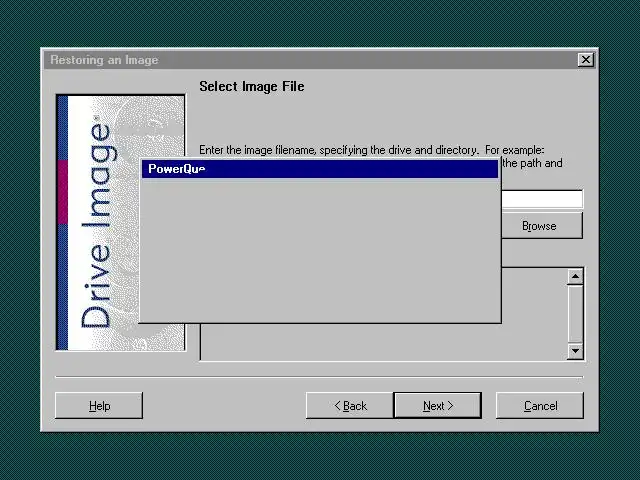640x480 pixels.
Task: Open the Browse file dialog
Action: tap(542, 226)
